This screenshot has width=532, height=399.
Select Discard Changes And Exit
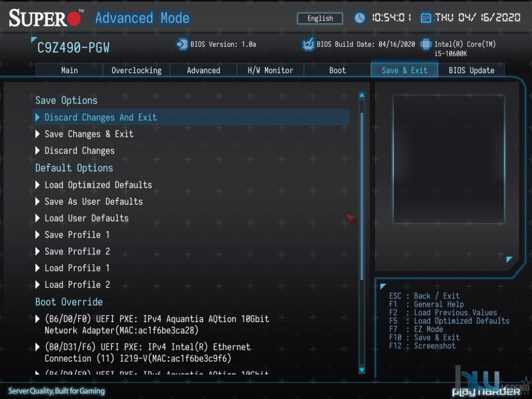(x=191, y=117)
